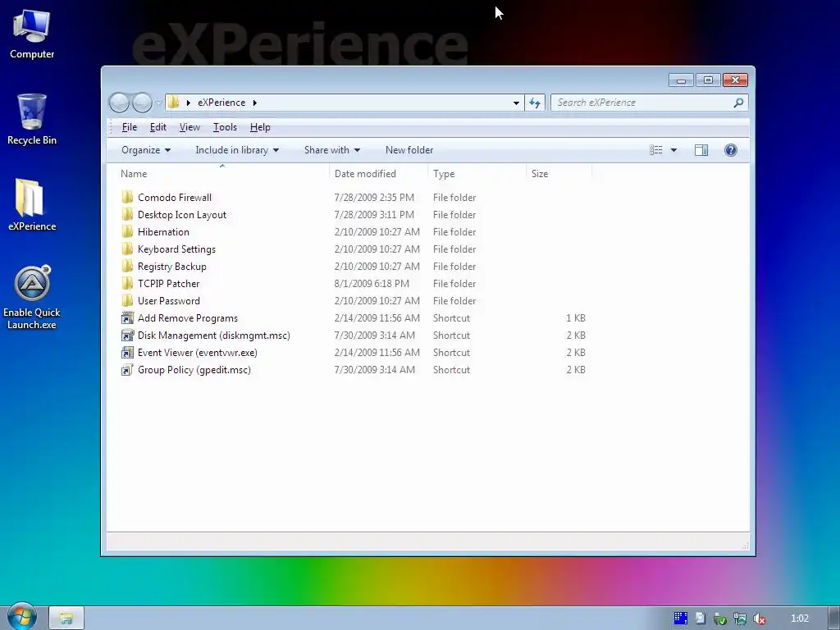Click the Show desktop button
This screenshot has height=630, width=840.
[833, 619]
